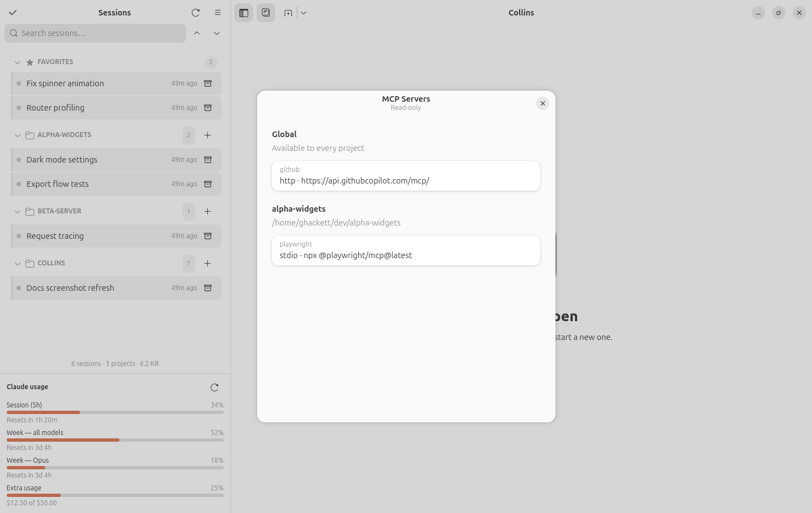The width and height of the screenshot is (812, 513).
Task: Click the "Available to every project" text
Action: coord(318,148)
